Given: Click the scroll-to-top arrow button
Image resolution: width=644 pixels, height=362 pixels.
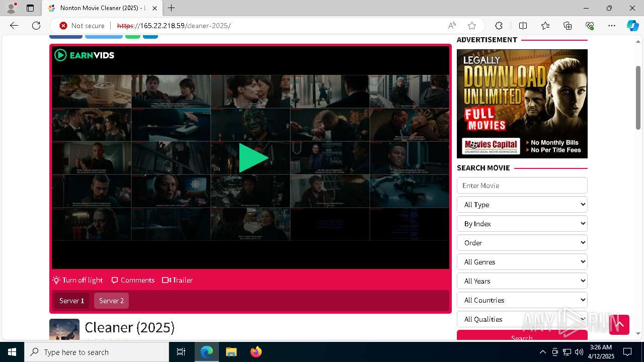Looking at the screenshot, I should tap(619, 325).
